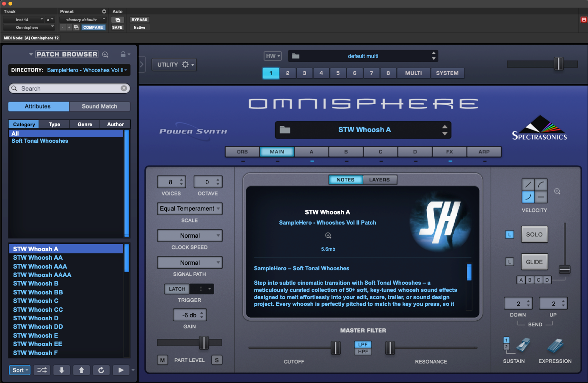Step to previous patch with up arrow
The height and width of the screenshot is (383, 588).
(81, 370)
